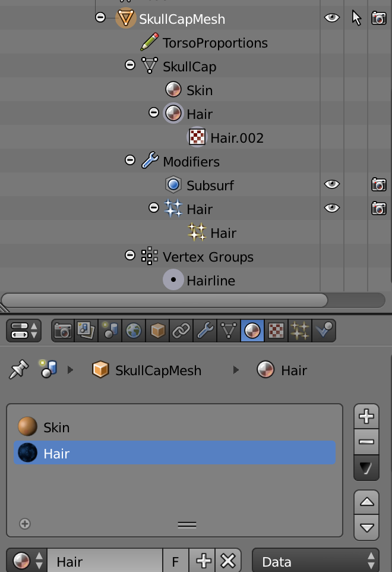The height and width of the screenshot is (572, 392).
Task: Toggle Hair modifier render camera
Action: coord(379,209)
